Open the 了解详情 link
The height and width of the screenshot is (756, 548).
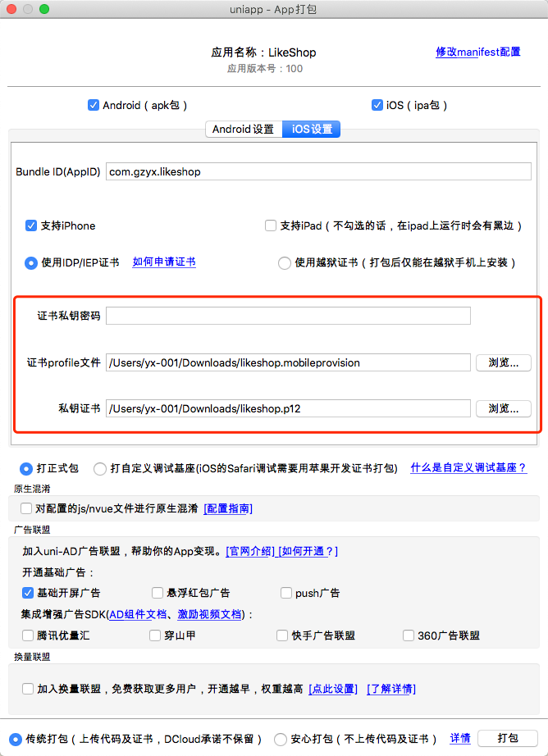(x=391, y=689)
